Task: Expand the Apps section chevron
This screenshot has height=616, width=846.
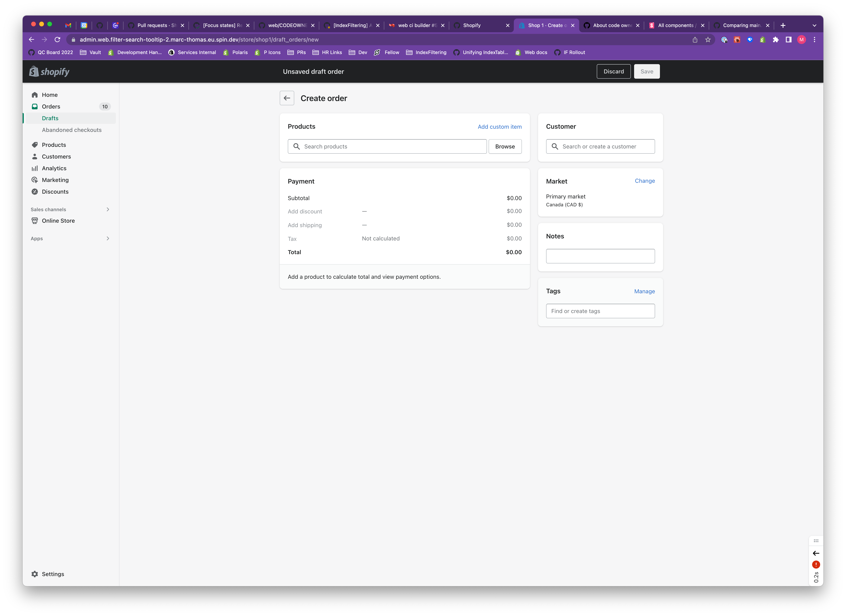Action: (108, 239)
